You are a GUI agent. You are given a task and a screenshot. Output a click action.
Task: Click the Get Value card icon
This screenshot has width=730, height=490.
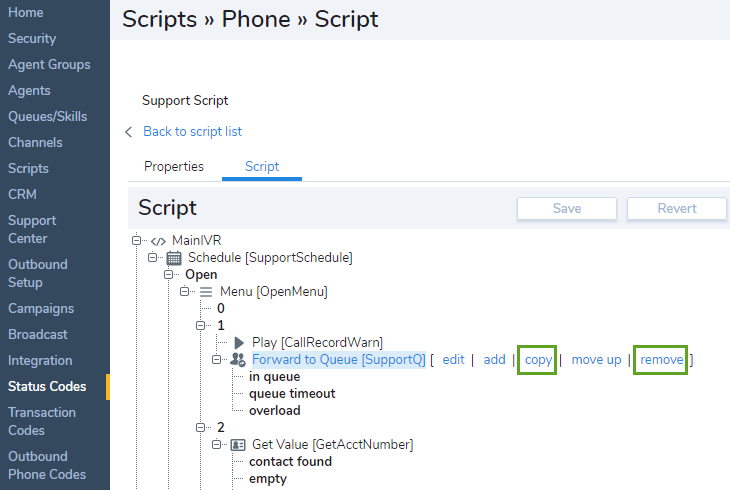click(x=238, y=445)
